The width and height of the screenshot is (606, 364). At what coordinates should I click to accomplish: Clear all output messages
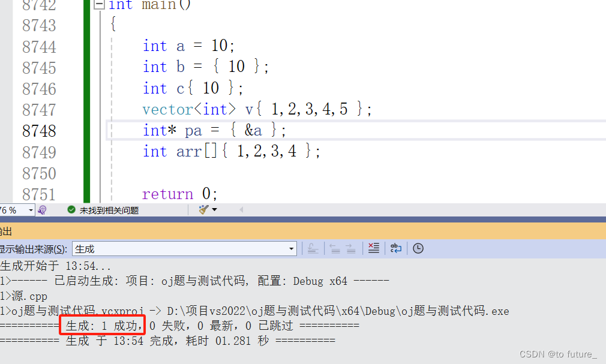tap(373, 248)
